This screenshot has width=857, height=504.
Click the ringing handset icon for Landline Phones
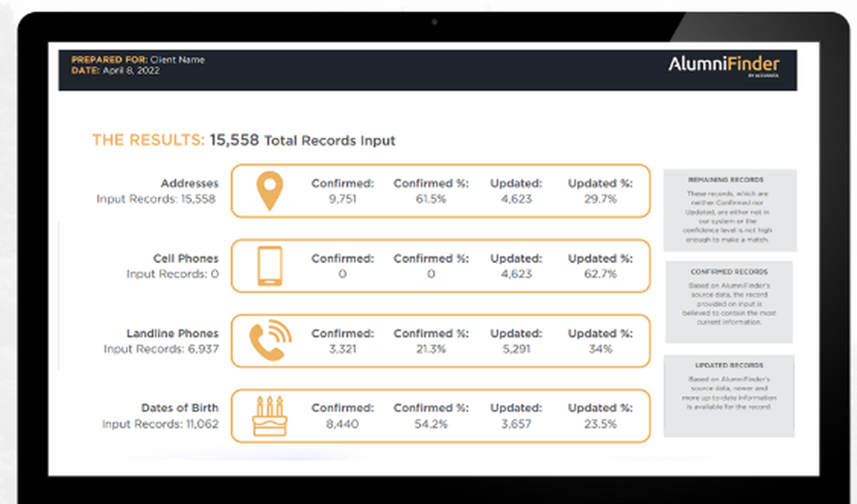point(270,340)
